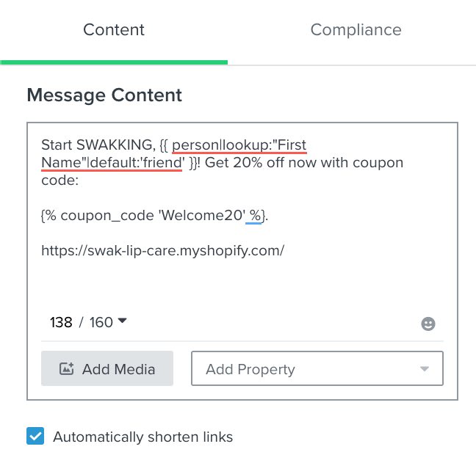
Task: Click the Automatically shorten links label
Action: tap(143, 437)
